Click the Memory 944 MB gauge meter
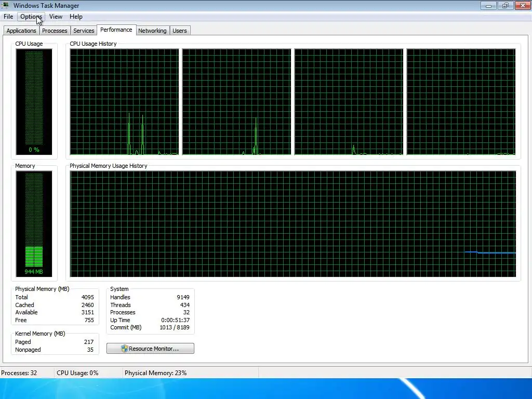Image resolution: width=532 pixels, height=399 pixels. tap(34, 224)
